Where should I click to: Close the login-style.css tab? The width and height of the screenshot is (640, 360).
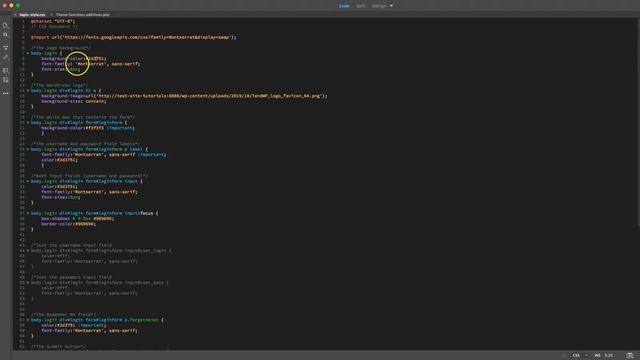pos(16,15)
